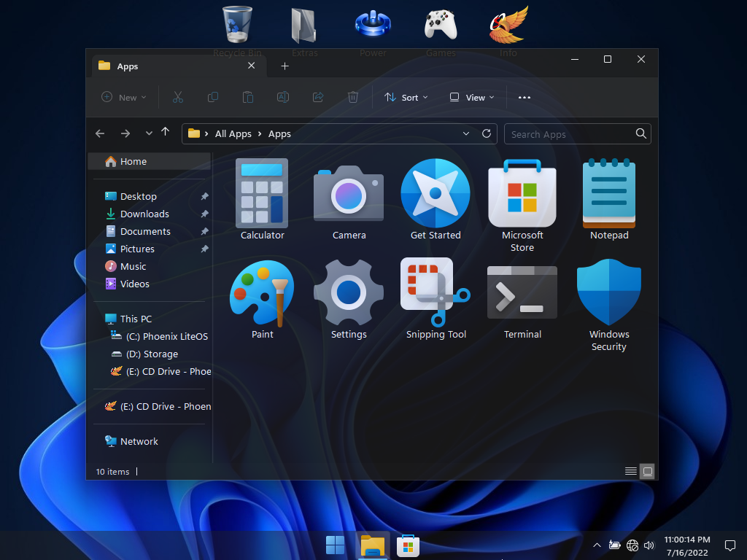Open Microsoft Store from the taskbar
747x560 pixels.
[x=408, y=545]
